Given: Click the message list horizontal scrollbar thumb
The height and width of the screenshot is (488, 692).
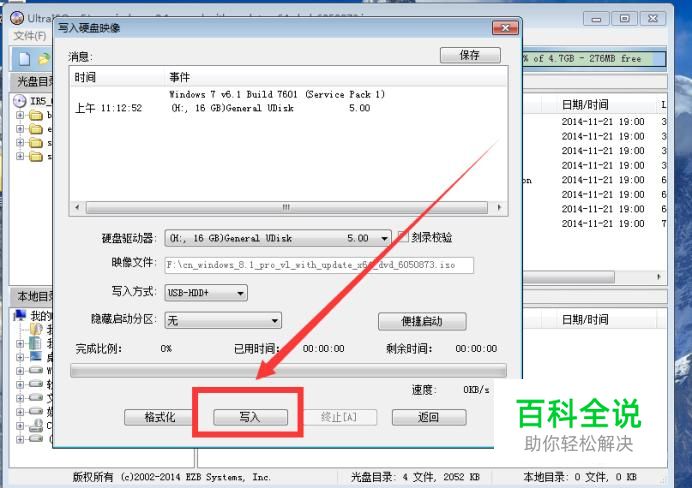Looking at the screenshot, I should pos(286,207).
